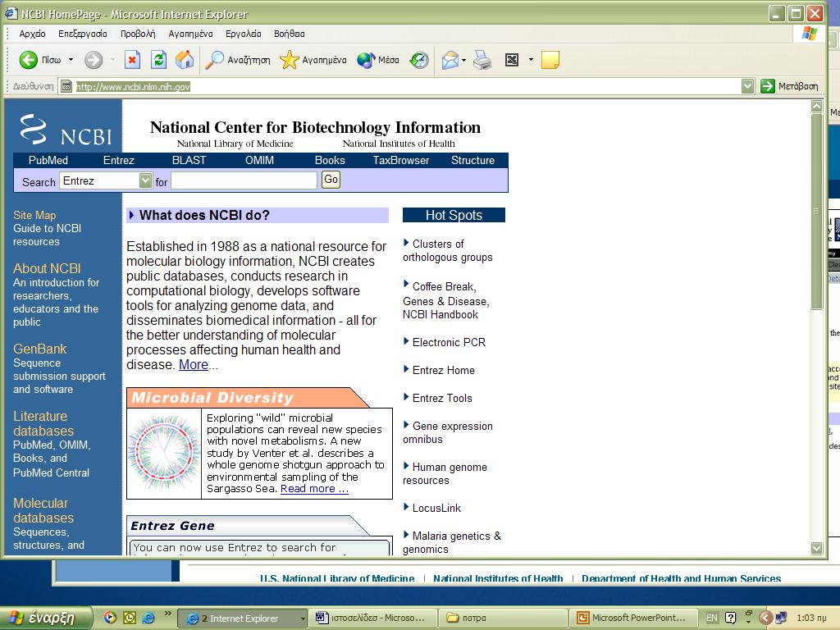Open the LocusLink hot spot
840x630 pixels.
pos(436,508)
